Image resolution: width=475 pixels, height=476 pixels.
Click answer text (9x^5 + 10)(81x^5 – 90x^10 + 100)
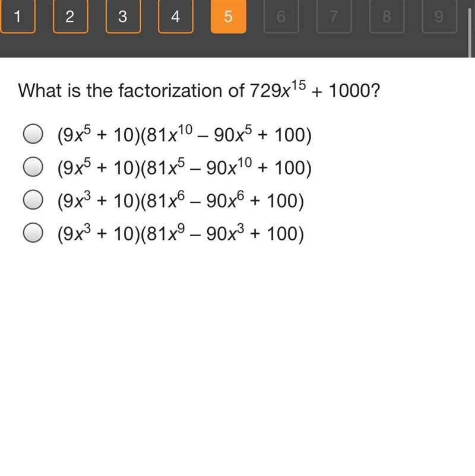(185, 167)
